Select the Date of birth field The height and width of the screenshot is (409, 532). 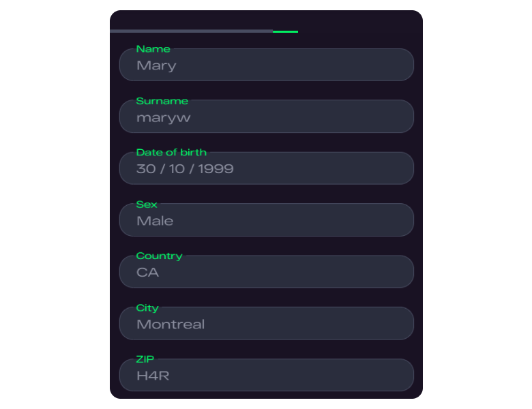click(266, 169)
